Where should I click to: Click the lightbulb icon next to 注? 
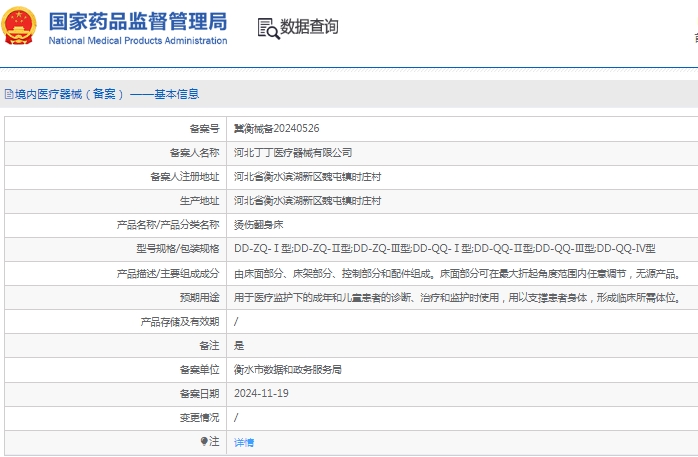click(x=204, y=441)
